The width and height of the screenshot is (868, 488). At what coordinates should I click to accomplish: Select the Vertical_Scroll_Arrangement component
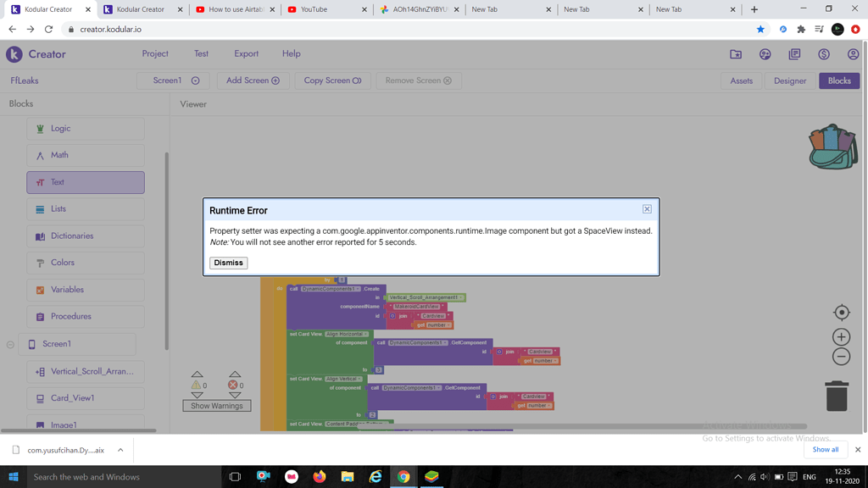coord(86,372)
